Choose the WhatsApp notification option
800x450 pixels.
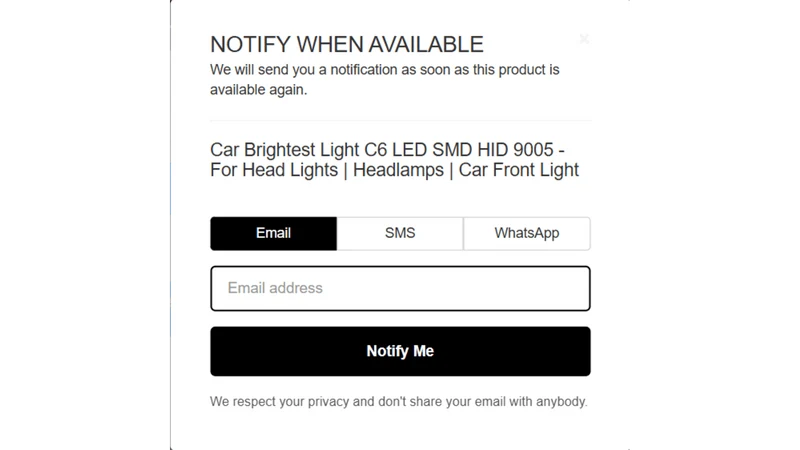pos(527,233)
